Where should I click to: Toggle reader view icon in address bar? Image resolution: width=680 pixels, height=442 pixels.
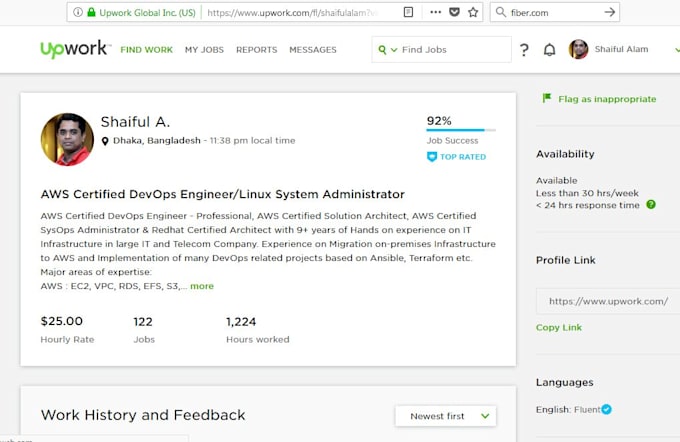(x=408, y=12)
